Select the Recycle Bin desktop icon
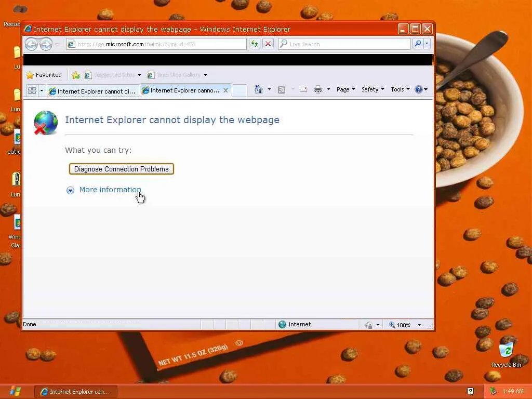532x399 pixels. (506, 354)
